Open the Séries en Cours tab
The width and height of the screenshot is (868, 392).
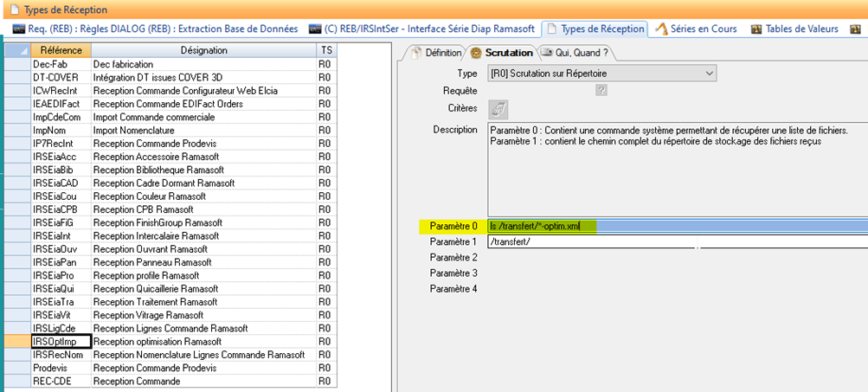(697, 29)
